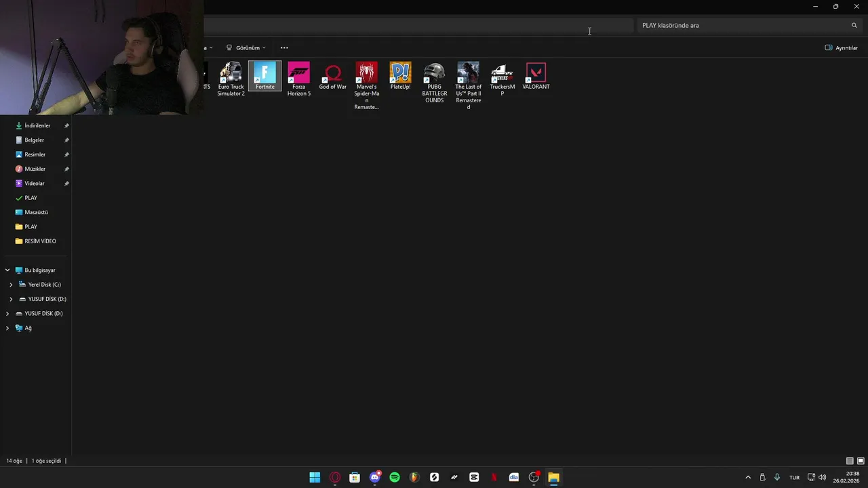Click the '14 öğe' status text
This screenshot has width=868, height=488.
point(14,461)
